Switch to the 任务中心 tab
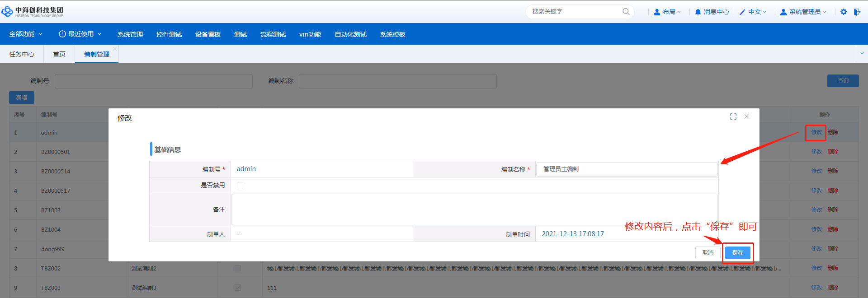868x298 pixels. tap(22, 54)
